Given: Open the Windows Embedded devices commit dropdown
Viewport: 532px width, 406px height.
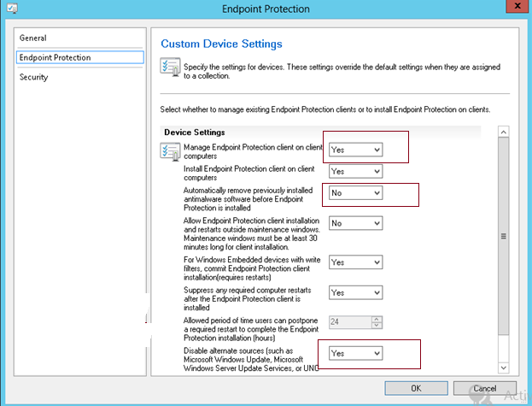Looking at the screenshot, I should click(x=355, y=262).
